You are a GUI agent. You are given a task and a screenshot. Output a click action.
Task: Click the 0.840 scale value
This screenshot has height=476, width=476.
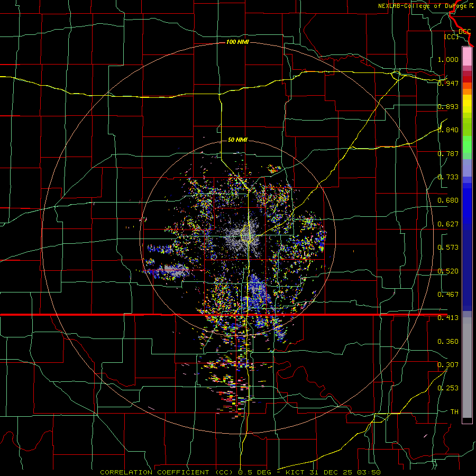pos(448,130)
